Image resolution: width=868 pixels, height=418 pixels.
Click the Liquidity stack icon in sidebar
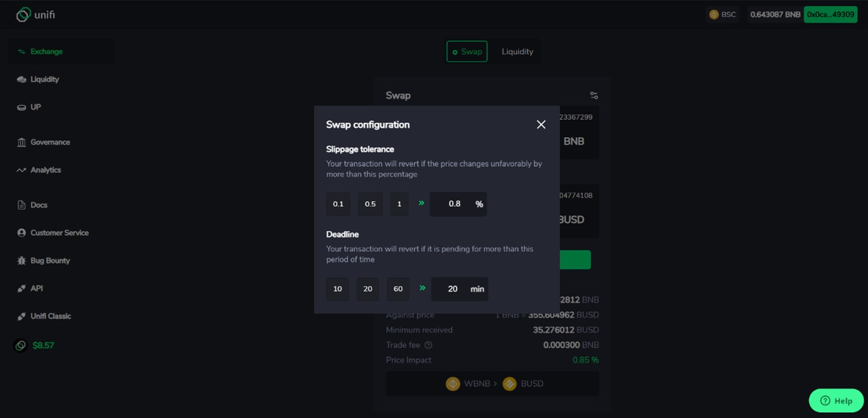point(22,79)
